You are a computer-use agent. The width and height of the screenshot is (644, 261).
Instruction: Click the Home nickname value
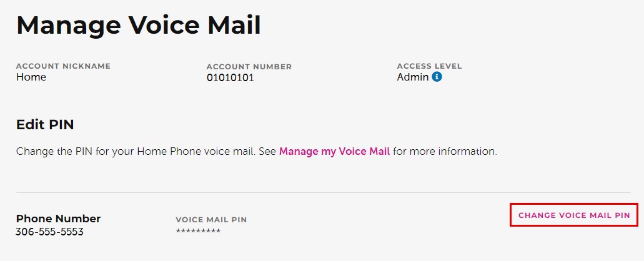(31, 77)
